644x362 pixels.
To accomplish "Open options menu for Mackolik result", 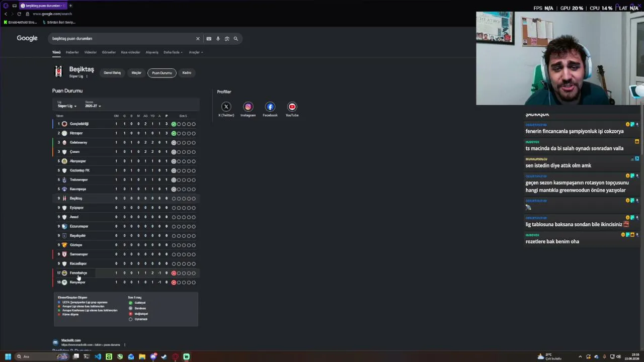I will coord(124,345).
